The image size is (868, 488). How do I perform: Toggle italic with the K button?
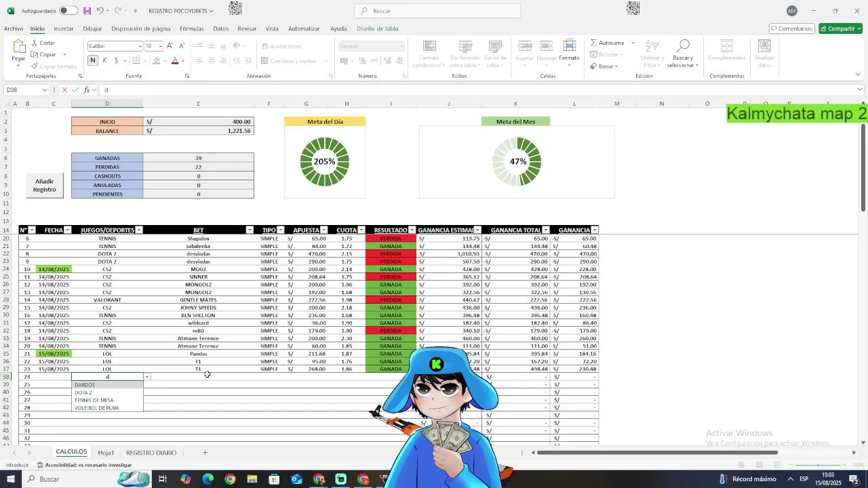tap(104, 61)
